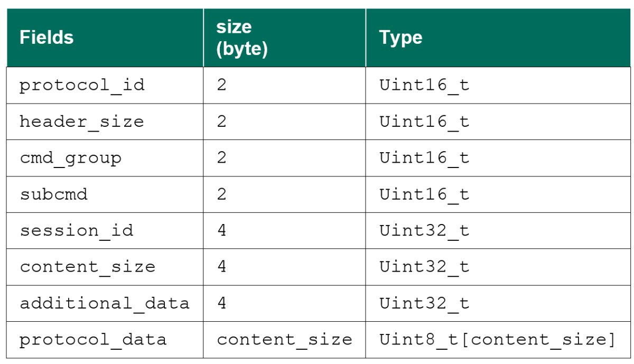Select the protocol_id field cell
Viewport: 634px width, 364px height.
pos(82,86)
